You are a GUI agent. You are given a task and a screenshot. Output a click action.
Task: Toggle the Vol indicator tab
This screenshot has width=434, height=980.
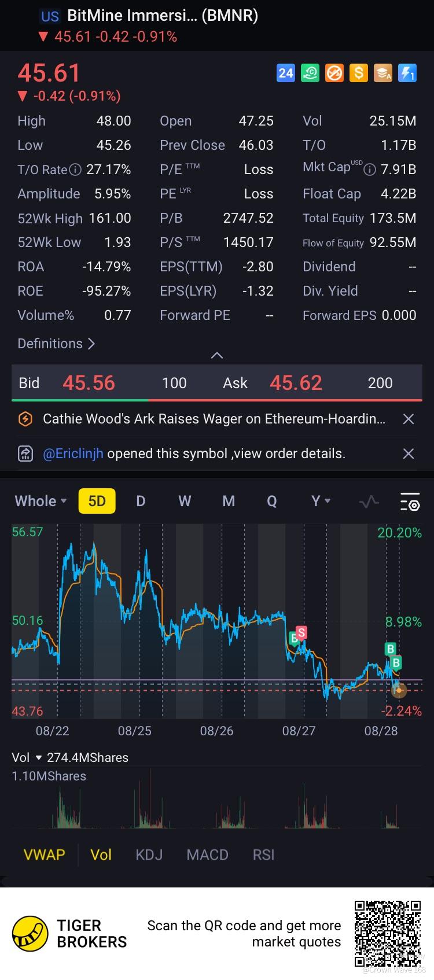coord(101,854)
